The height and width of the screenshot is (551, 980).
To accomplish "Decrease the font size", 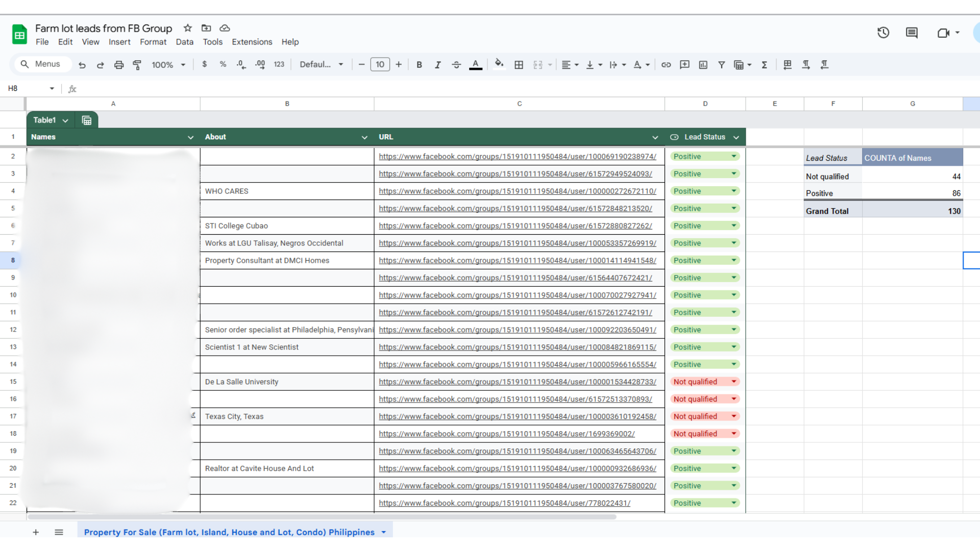I will point(361,64).
